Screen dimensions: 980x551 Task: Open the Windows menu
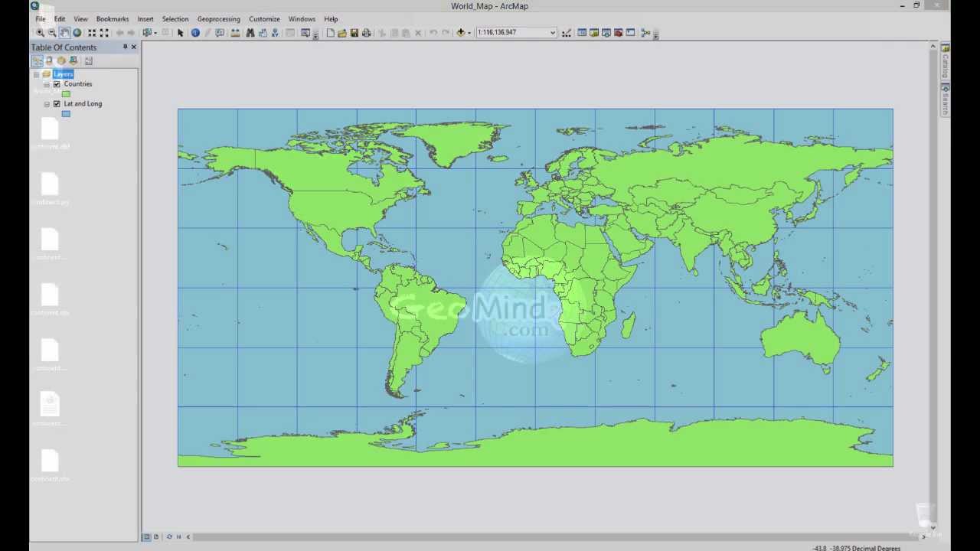point(302,18)
